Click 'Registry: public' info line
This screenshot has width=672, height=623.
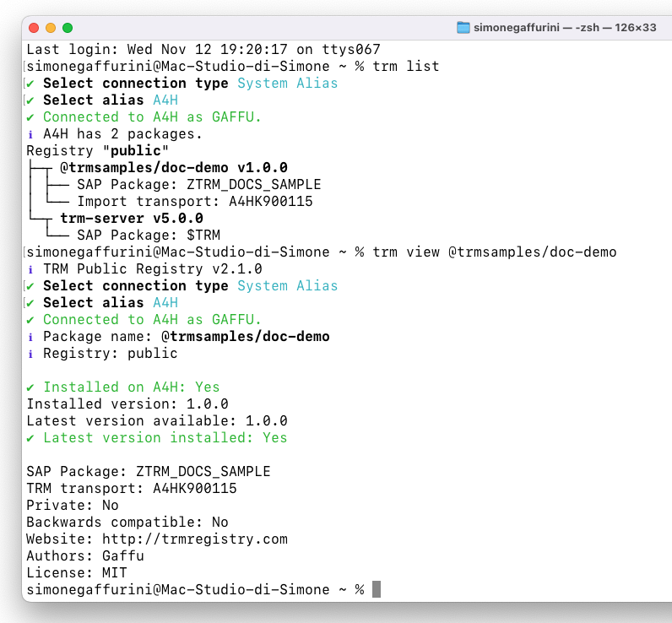click(x=110, y=354)
